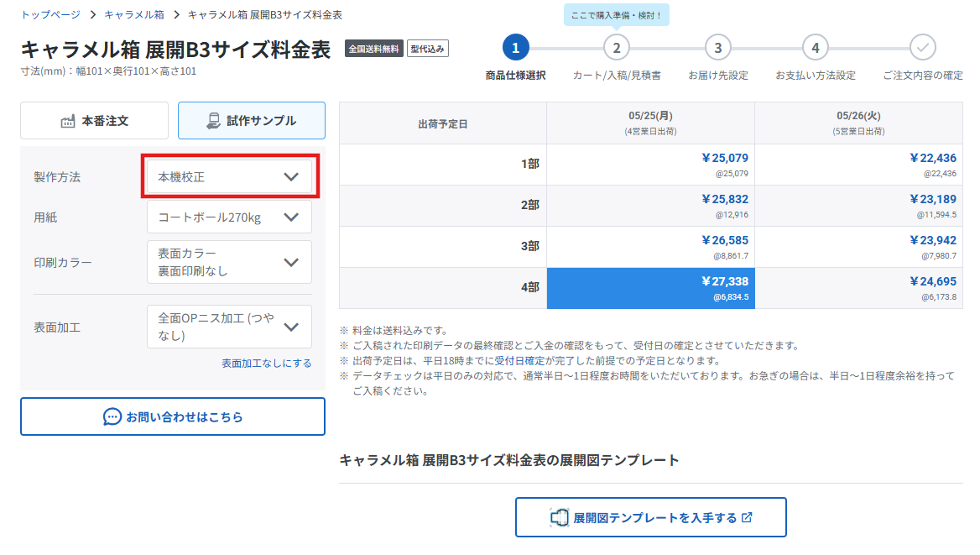Screen dimensions: 980x555
Task: Open the 用紙 dropdown showing コートボール270kg
Action: [229, 217]
